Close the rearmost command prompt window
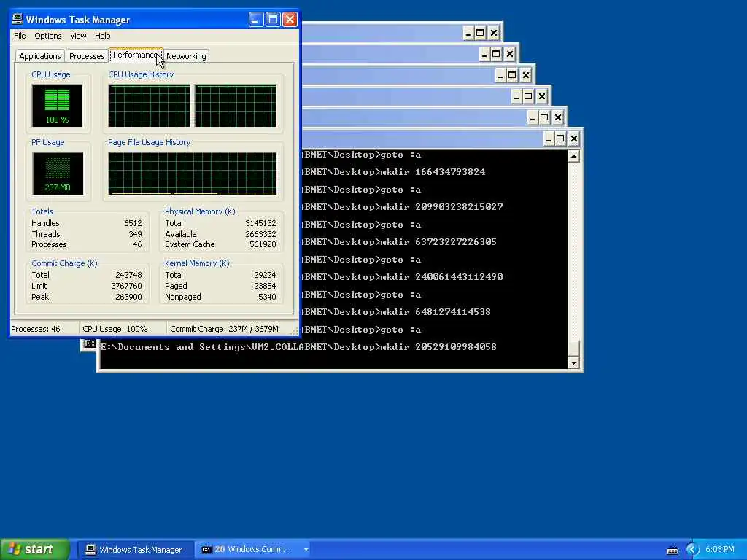This screenshot has height=560, width=747. click(x=494, y=33)
